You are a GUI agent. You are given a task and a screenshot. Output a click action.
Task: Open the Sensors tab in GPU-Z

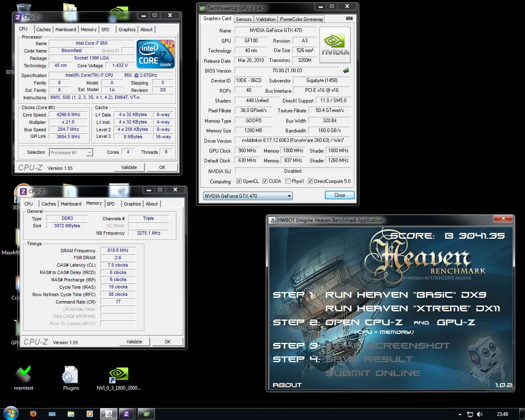(x=244, y=19)
